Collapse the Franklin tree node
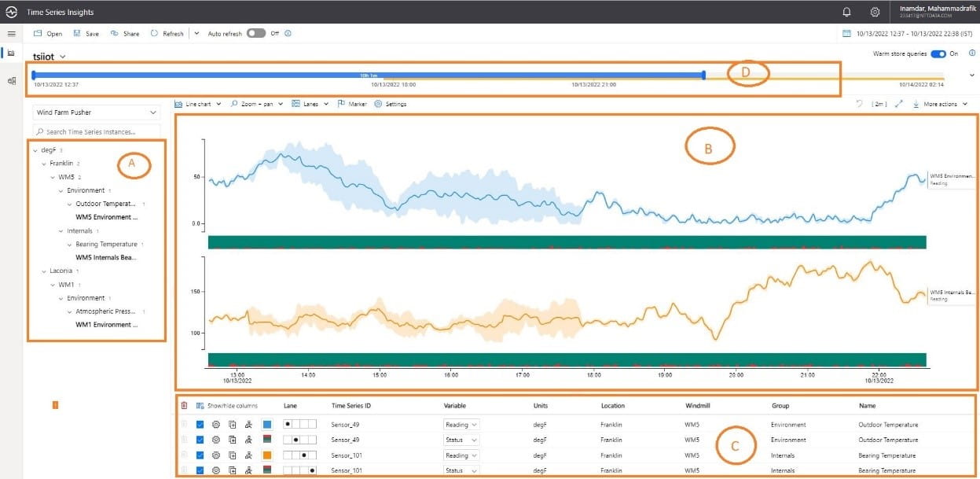 point(44,163)
